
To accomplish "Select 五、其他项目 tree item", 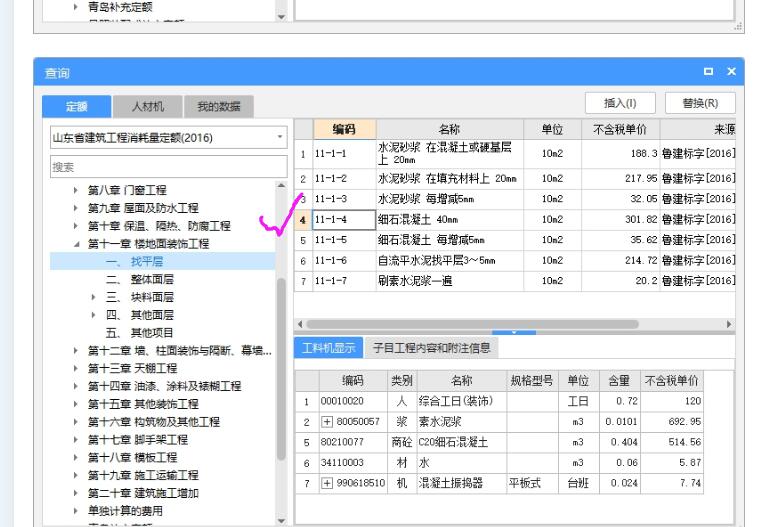I will coord(140,333).
